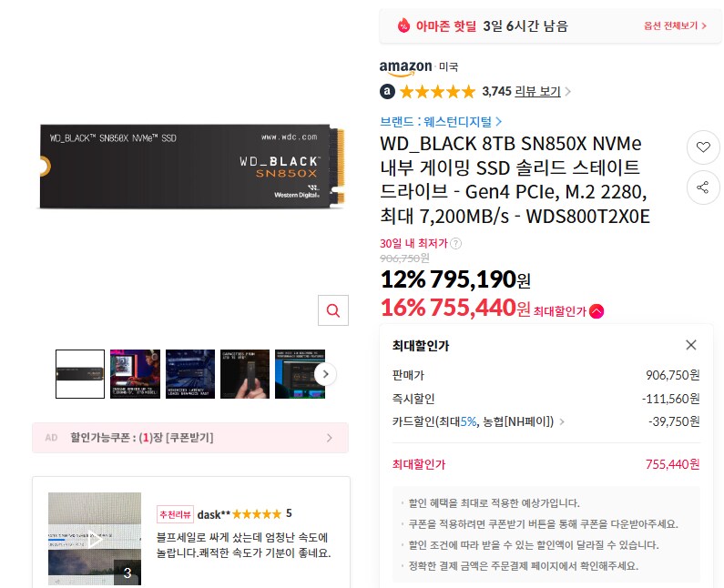This screenshot has width=724, height=588.
Task: Open 옵션 전체보기 link
Action: (675, 25)
